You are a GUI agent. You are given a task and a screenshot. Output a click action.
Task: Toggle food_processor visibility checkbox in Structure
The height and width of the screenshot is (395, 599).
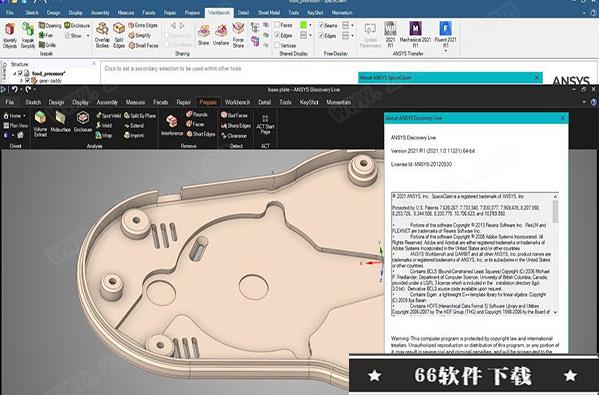(21, 73)
